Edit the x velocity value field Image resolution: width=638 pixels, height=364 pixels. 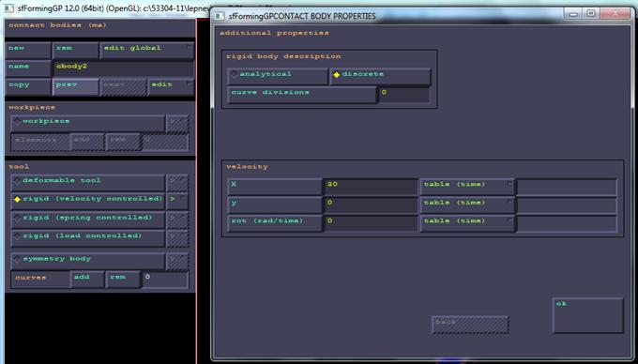point(371,187)
